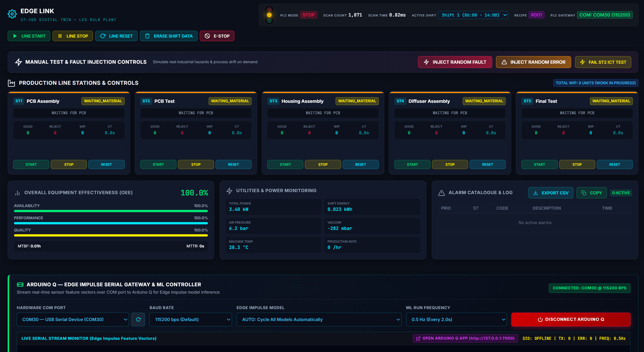Screen dimensions: 644x352
Task: Open the Edge Impulse Model dropdown
Action: 319,320
